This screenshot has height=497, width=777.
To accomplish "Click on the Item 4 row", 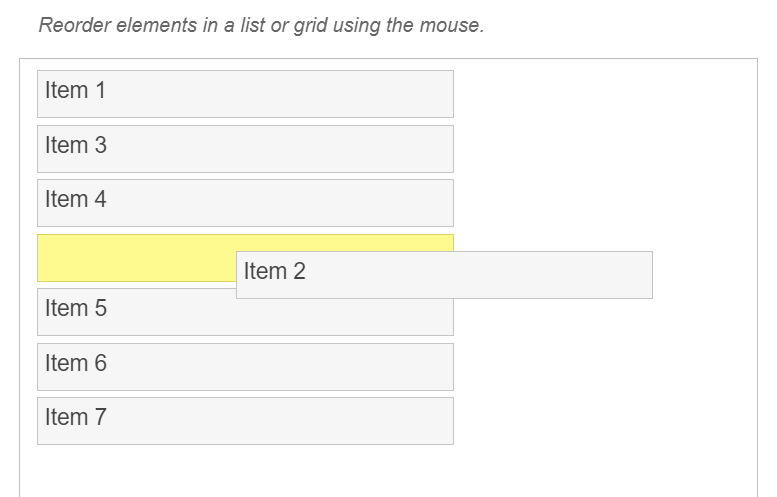I will pyautogui.click(x=245, y=203).
